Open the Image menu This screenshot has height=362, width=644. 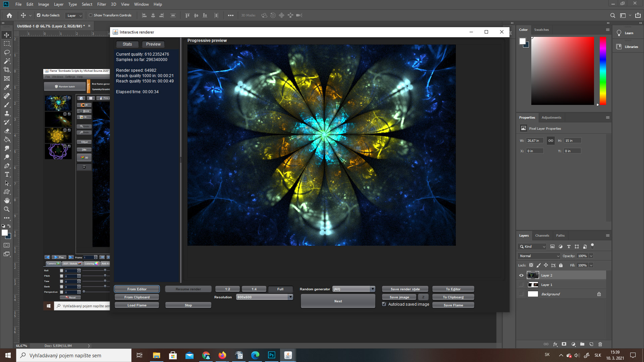[x=44, y=4]
